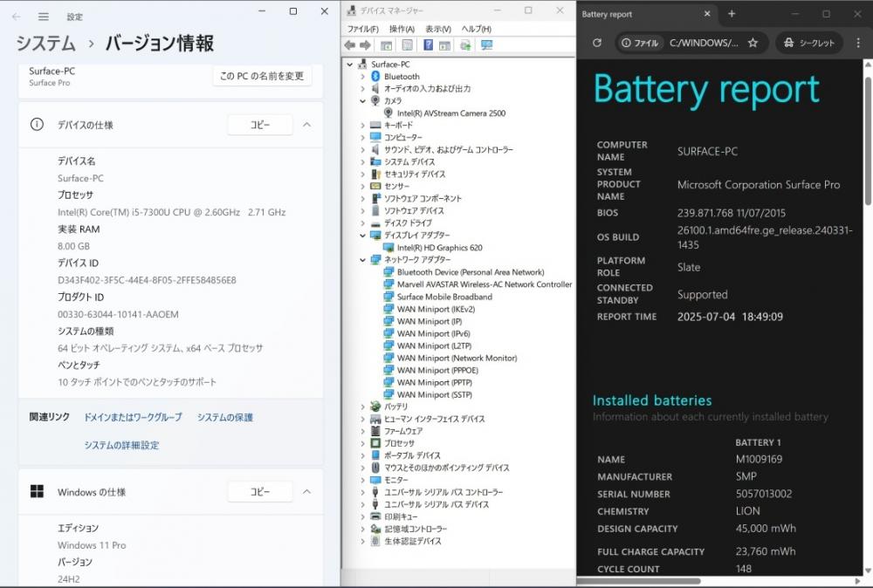Collapse the カメラ category
This screenshot has width=873, height=588.
[362, 100]
